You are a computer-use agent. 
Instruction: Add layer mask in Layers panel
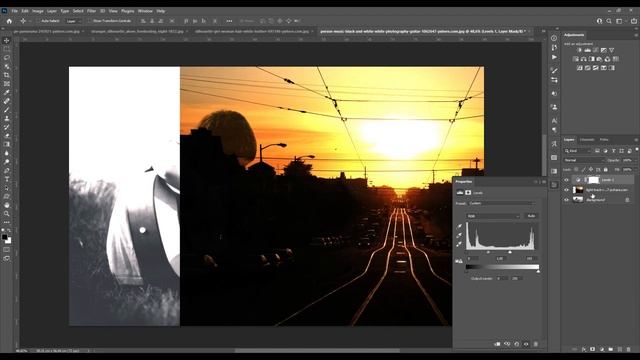click(x=593, y=349)
